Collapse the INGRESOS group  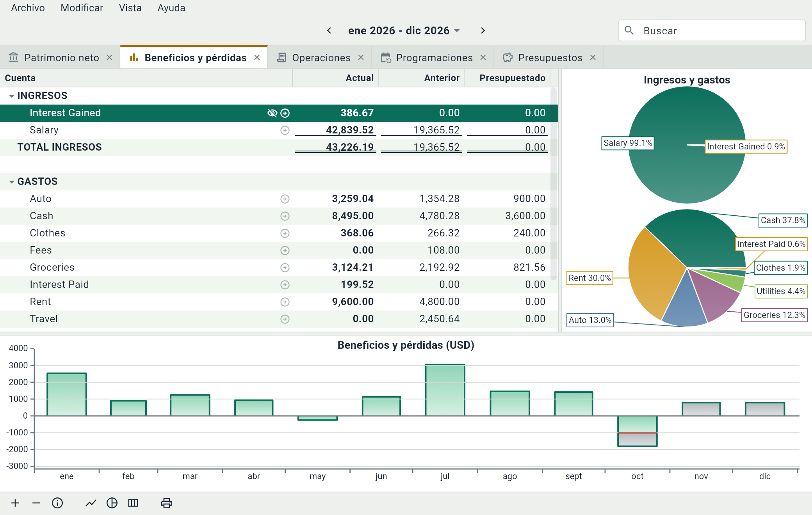(x=12, y=96)
